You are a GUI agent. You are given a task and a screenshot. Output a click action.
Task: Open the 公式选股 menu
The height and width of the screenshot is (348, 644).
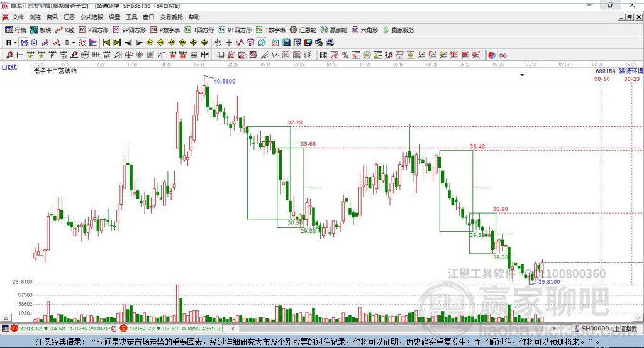[x=92, y=17]
